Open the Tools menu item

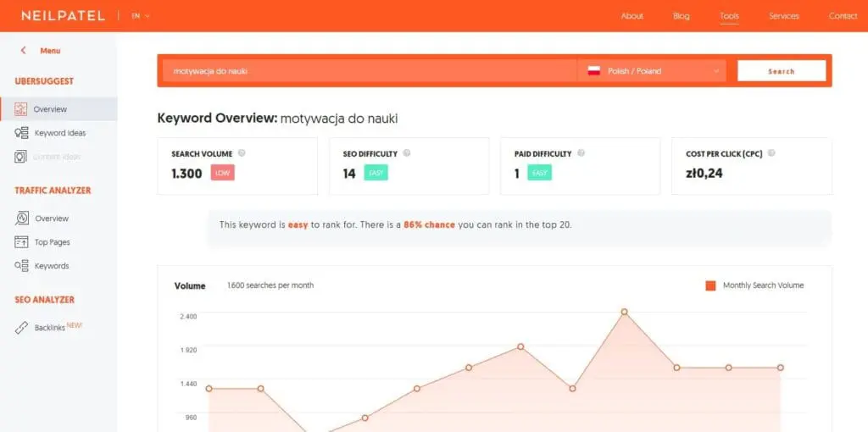click(x=729, y=16)
